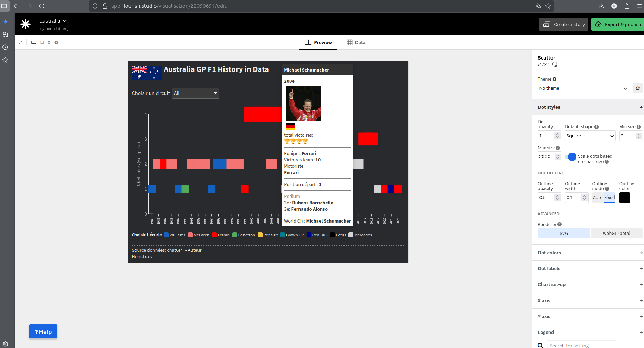This screenshot has height=348, width=644.
Task: Open australia project name dropdown
Action: click(53, 21)
